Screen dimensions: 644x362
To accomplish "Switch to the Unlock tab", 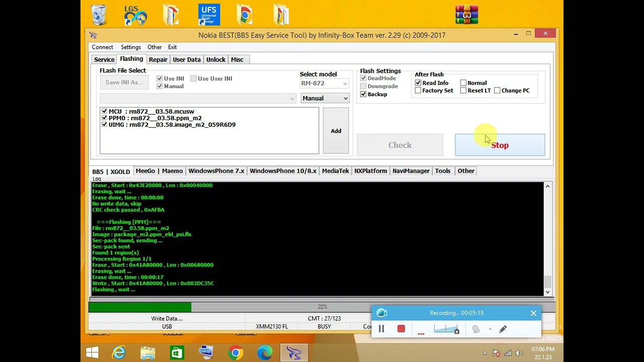I will pos(216,59).
